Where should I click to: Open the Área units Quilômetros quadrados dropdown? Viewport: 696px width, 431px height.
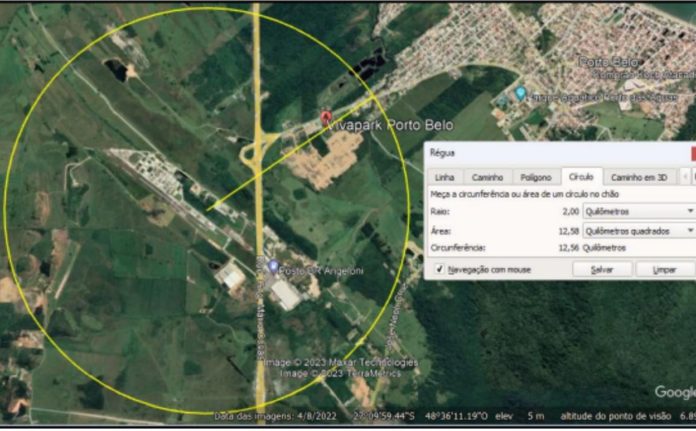click(639, 231)
